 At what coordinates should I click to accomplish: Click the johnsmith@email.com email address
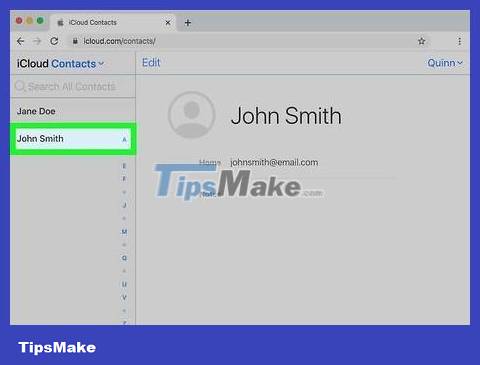pyautogui.click(x=274, y=162)
